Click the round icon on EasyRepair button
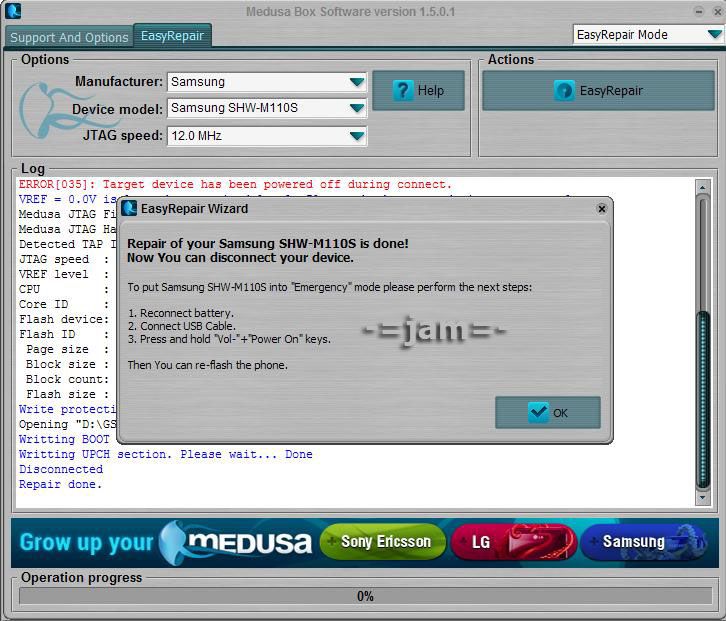 point(564,90)
